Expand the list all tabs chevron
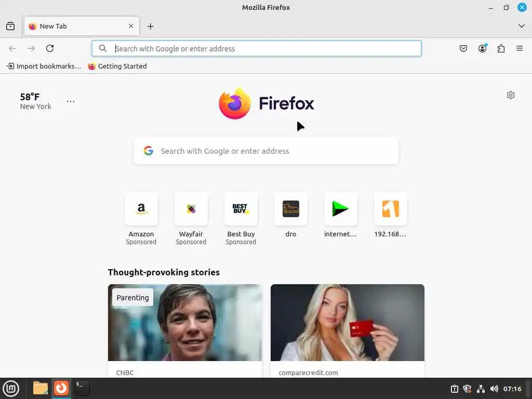532x399 pixels. [522, 26]
